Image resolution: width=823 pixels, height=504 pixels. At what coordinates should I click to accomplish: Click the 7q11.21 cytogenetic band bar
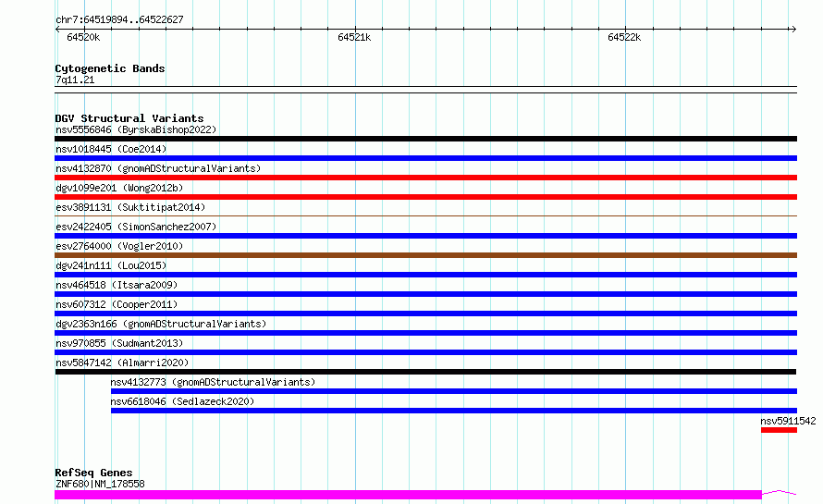(425, 90)
